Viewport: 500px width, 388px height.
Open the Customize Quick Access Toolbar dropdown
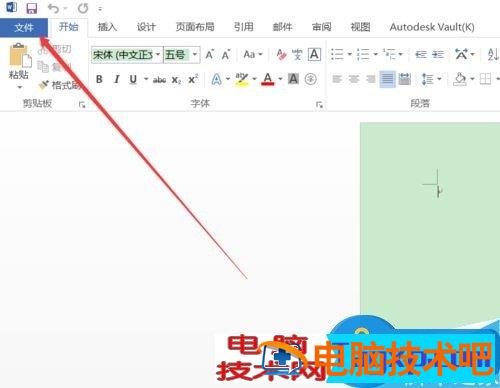[100, 9]
